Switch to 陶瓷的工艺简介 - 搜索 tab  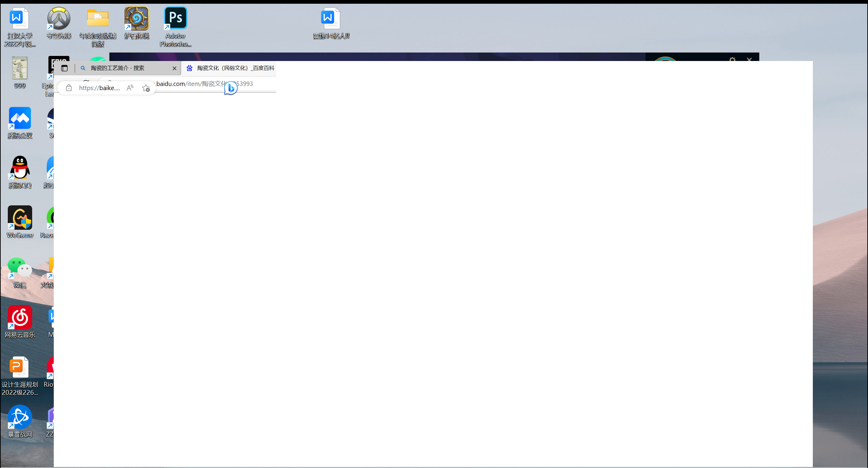tap(117, 68)
